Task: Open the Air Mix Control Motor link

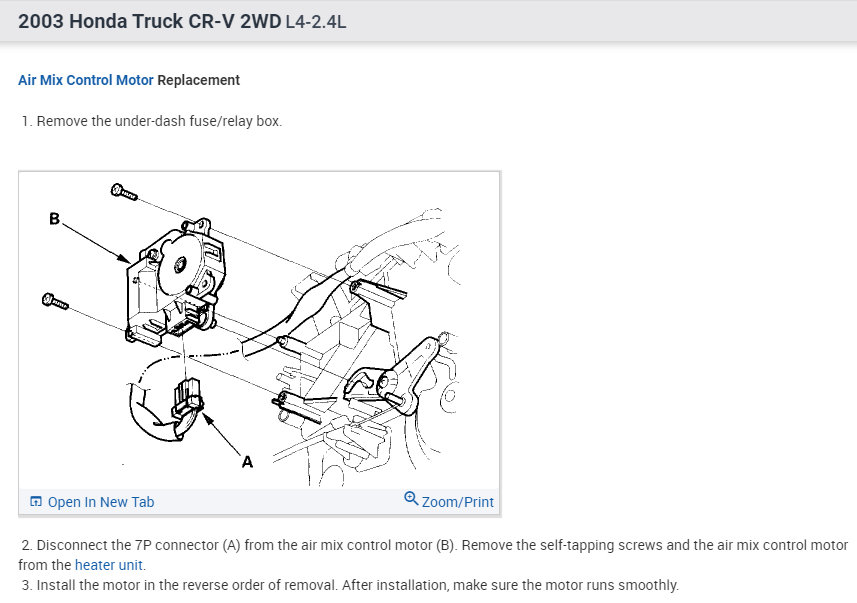Action: tap(86, 80)
